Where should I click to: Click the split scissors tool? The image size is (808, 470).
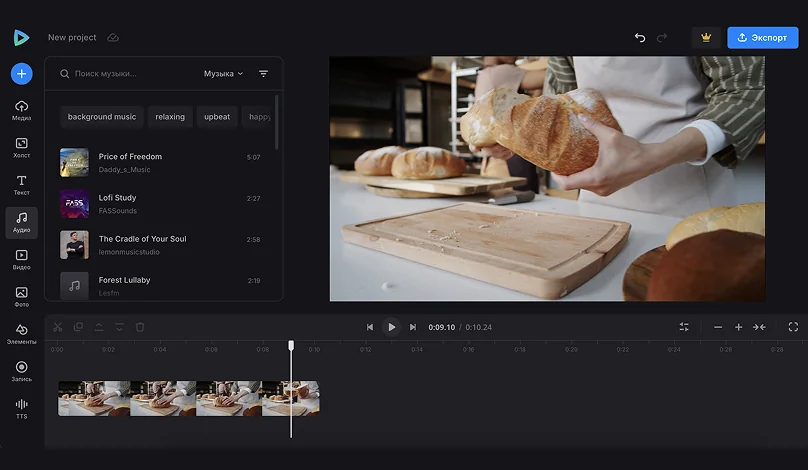tap(58, 327)
